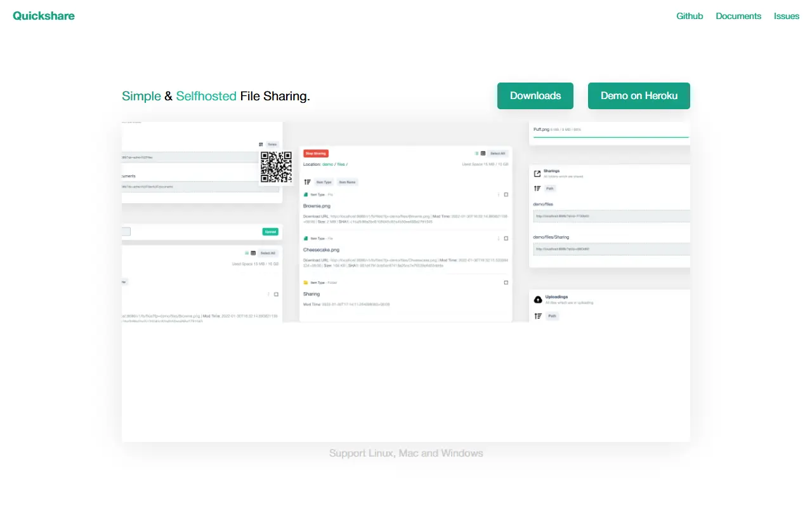Click the green file icon above Cheesecake.png
The image size is (812, 508).
click(306, 239)
